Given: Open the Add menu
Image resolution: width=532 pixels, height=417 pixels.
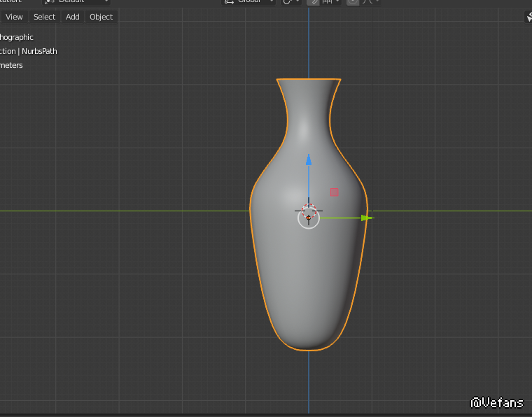Looking at the screenshot, I should pos(73,17).
